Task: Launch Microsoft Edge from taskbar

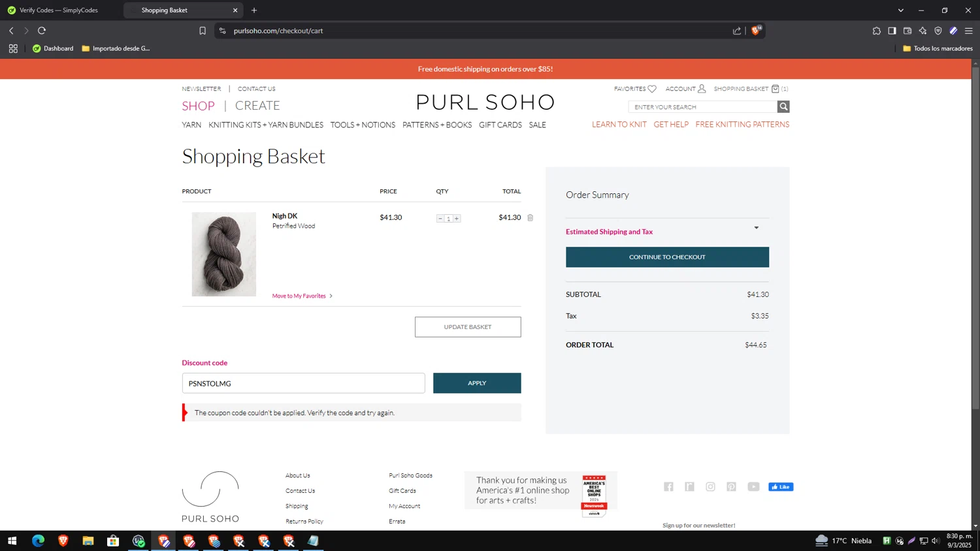Action: [38, 541]
